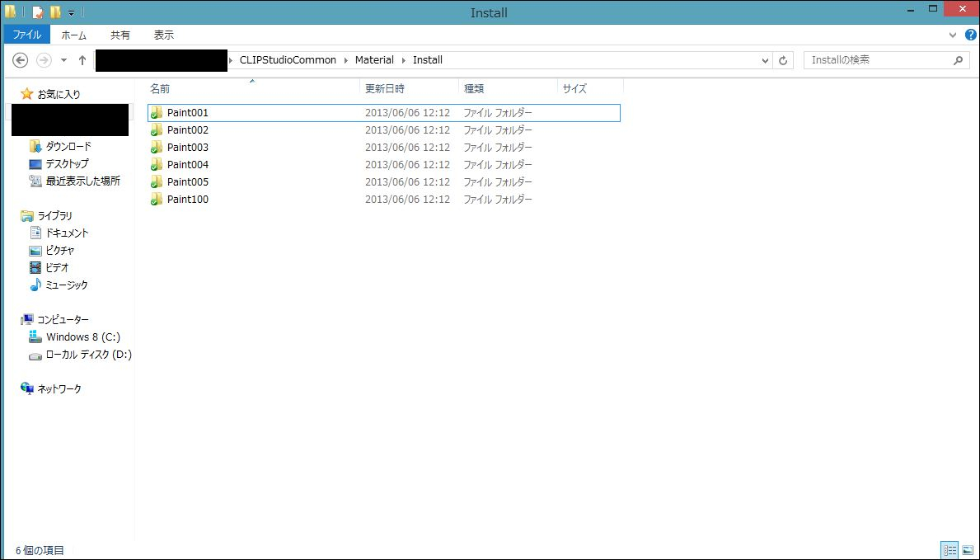This screenshot has width=980, height=560.
Task: Select the Paint002 folder icon
Action: click(x=157, y=130)
